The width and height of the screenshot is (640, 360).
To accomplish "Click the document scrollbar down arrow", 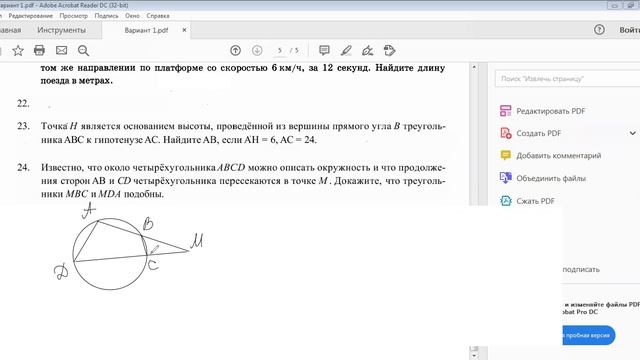I will (x=474, y=356).
